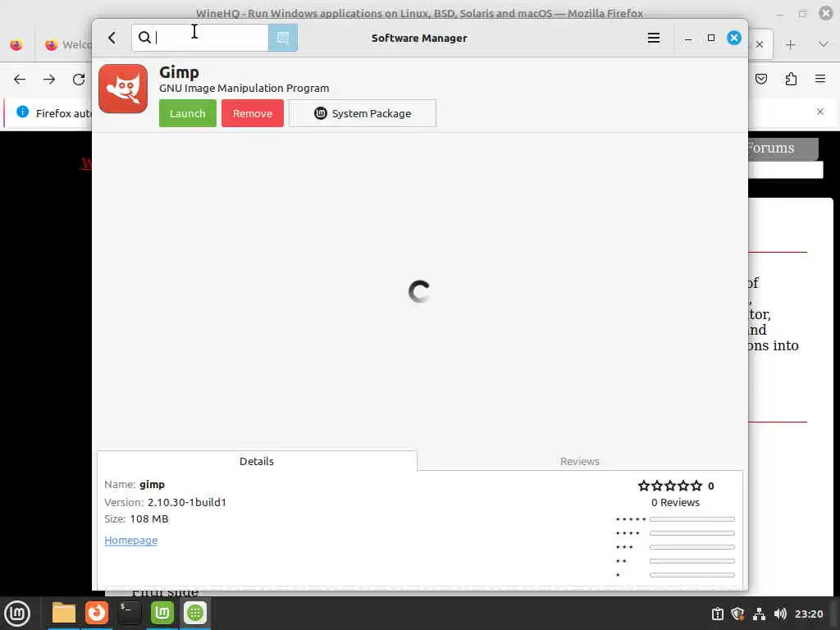The height and width of the screenshot is (630, 840).
Task: Open the Files folder in taskbar
Action: pos(64,613)
